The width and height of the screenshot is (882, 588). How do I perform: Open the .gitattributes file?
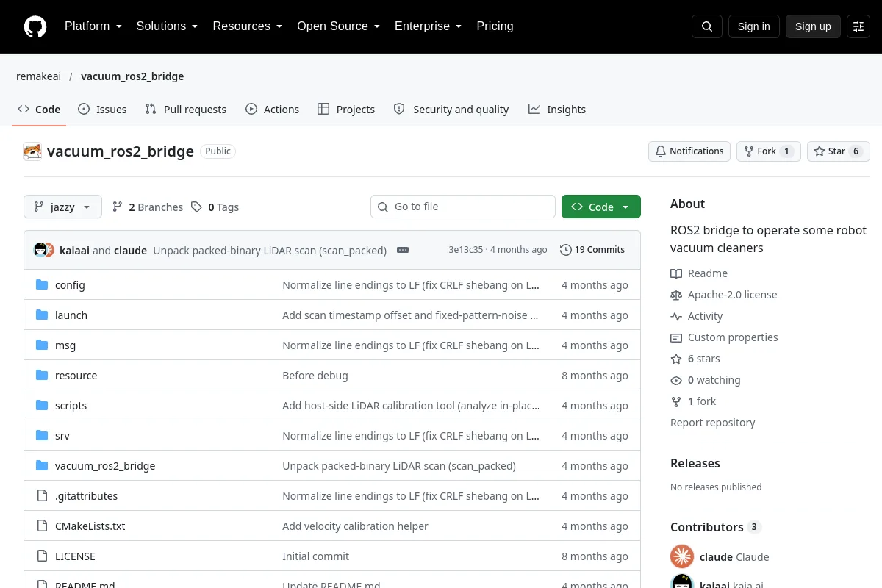[86, 496]
